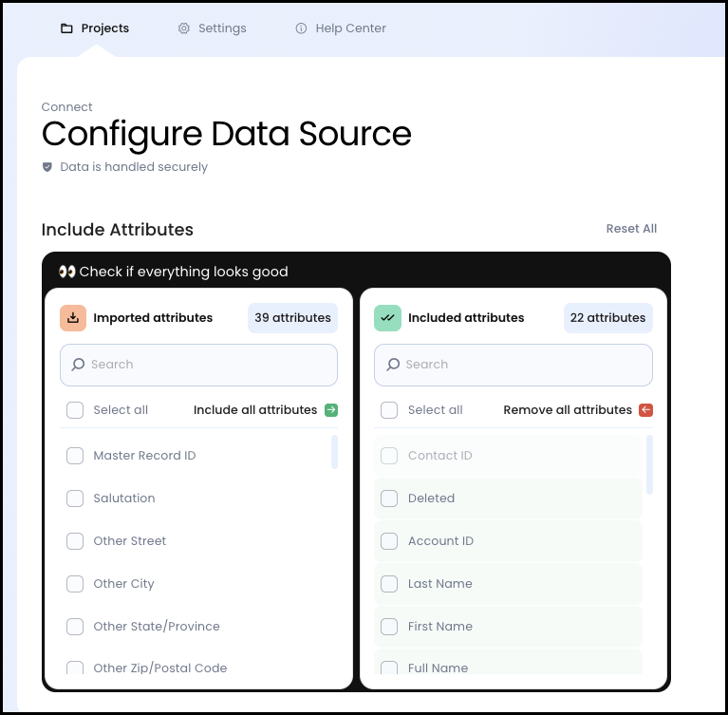
Task: Click the shield icon beside Data is handled securely
Action: [47, 167]
